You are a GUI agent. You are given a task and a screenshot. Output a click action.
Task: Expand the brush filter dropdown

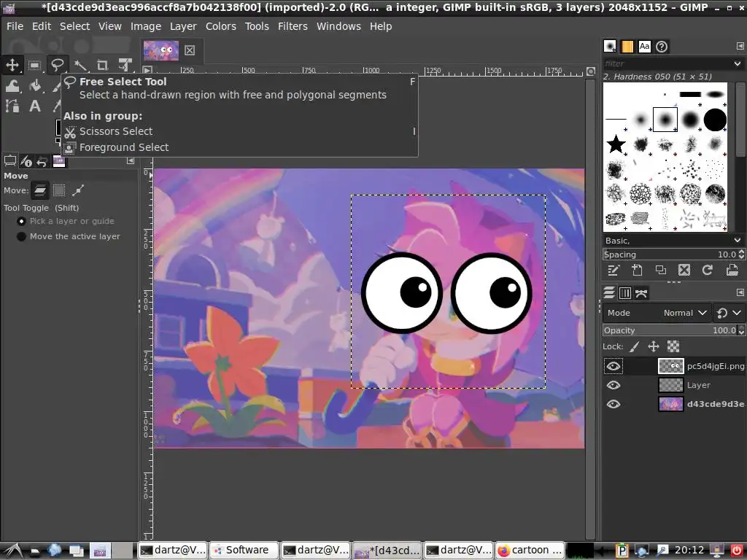point(738,63)
